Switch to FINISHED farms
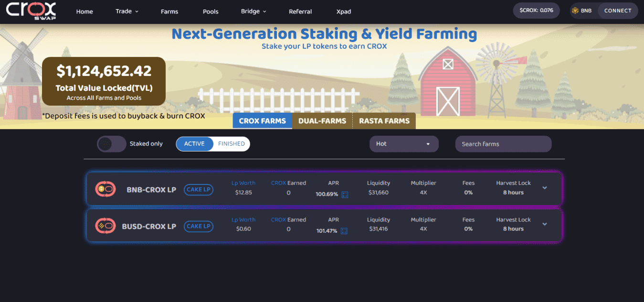Screen dimensions: 644x302 pyautogui.click(x=232, y=144)
